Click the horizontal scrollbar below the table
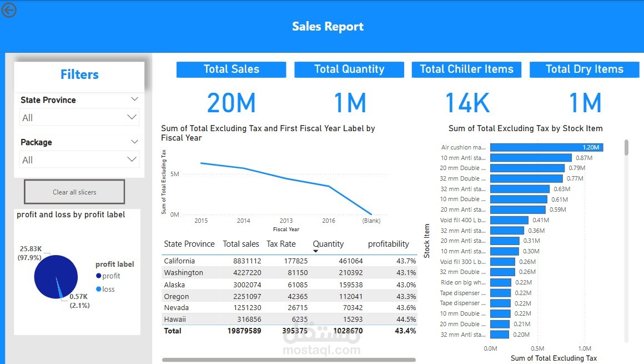Image resolution: width=644 pixels, height=364 pixels. [x=289, y=360]
